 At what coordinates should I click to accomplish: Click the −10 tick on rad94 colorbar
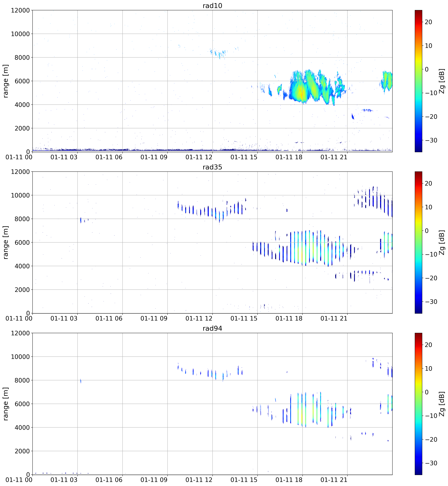pos(431,416)
